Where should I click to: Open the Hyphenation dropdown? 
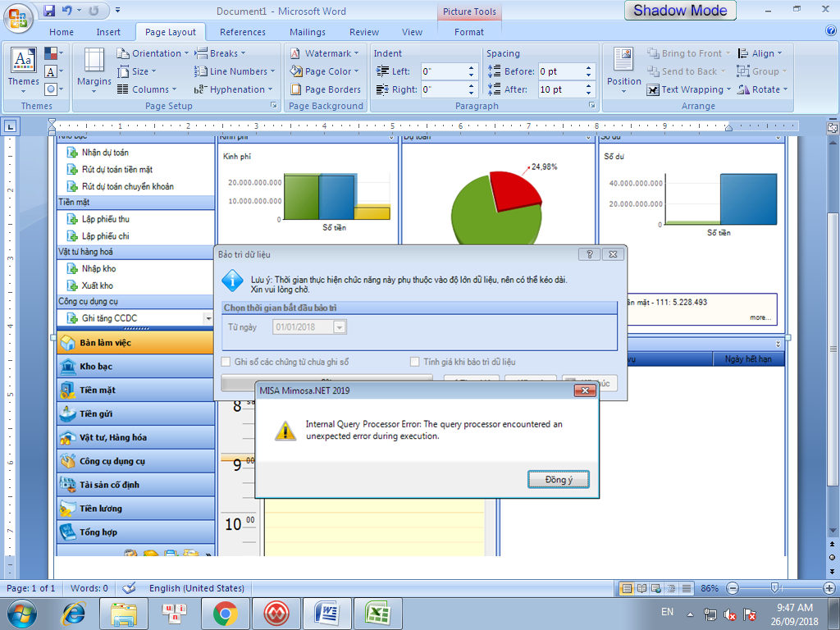[x=234, y=89]
